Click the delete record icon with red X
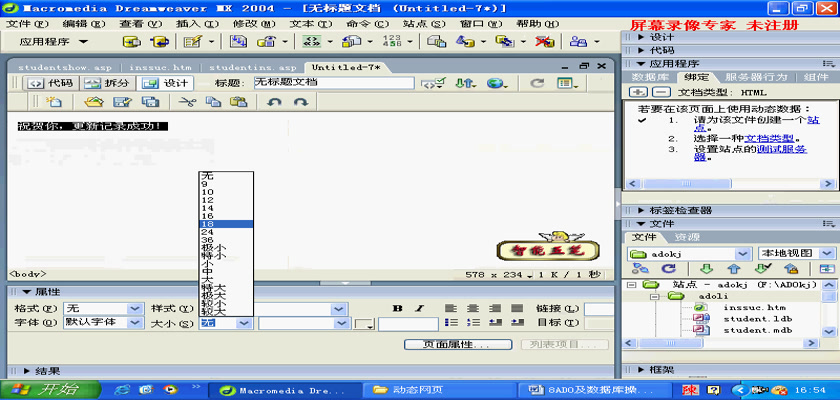The height and width of the screenshot is (400, 840). (545, 41)
